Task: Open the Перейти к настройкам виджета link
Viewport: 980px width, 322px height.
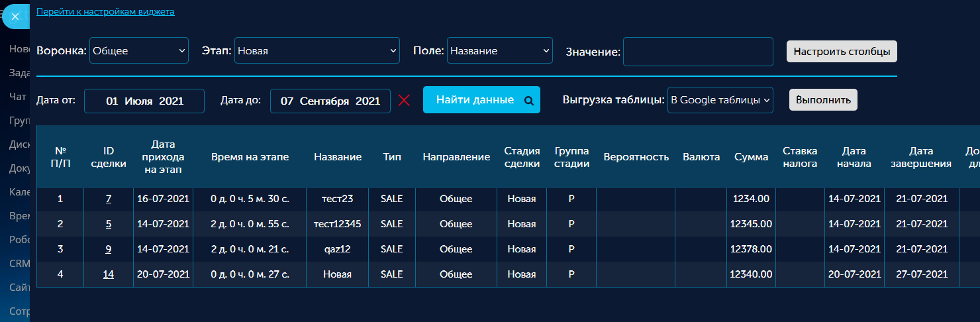Action: (105, 12)
